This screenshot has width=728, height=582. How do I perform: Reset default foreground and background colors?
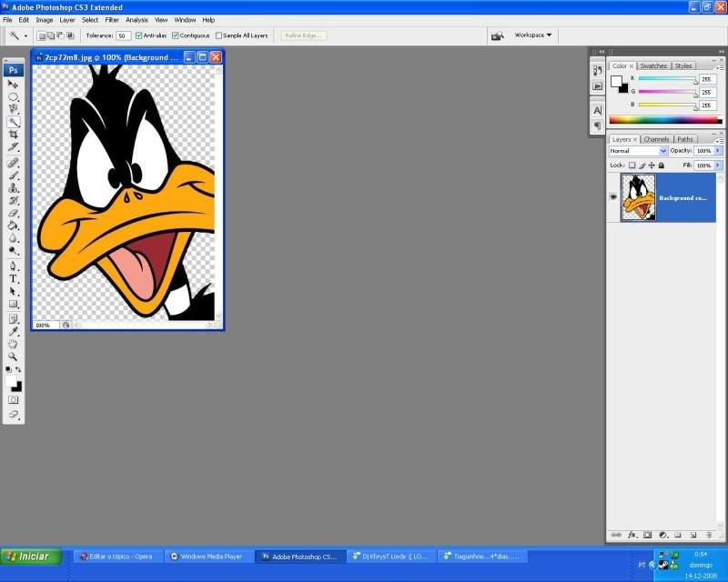click(8, 369)
